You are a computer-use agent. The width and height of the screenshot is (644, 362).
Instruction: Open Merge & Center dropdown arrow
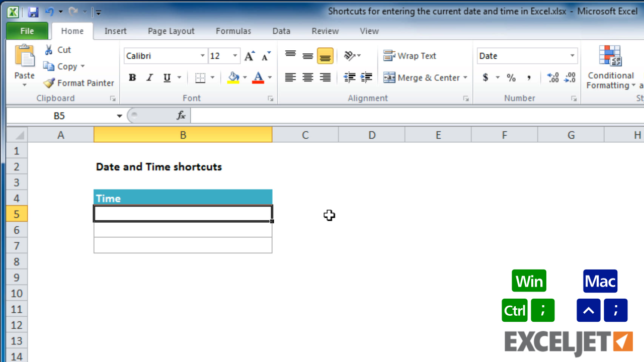pyautogui.click(x=465, y=77)
